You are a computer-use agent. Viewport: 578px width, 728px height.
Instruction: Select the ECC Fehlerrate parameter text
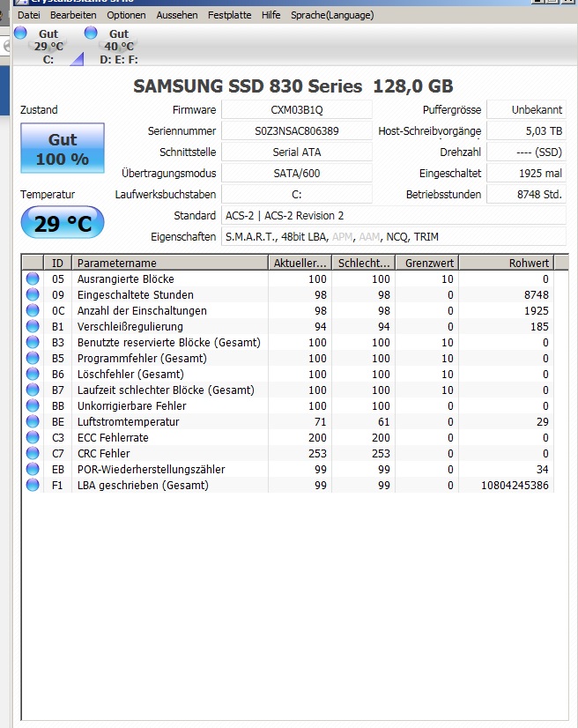click(x=113, y=437)
